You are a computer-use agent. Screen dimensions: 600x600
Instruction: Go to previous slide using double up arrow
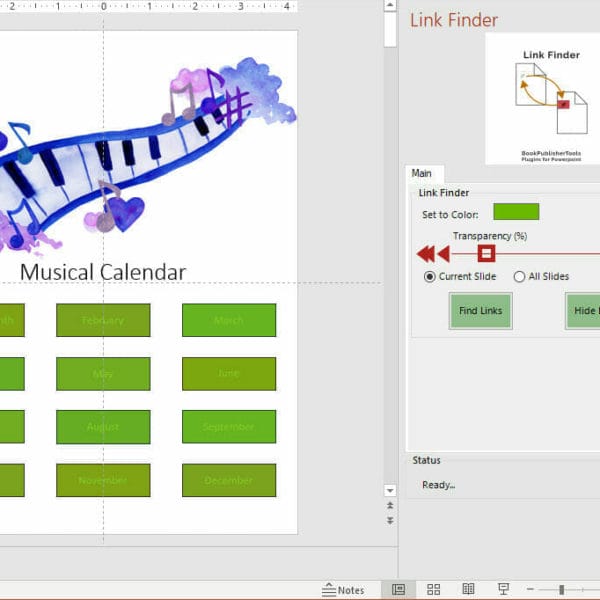coord(390,505)
